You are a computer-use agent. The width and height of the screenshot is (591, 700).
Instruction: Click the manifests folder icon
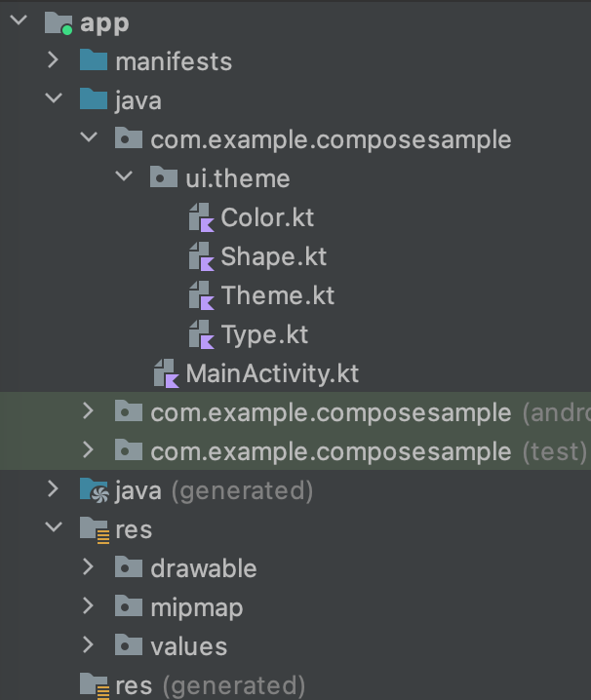click(94, 59)
